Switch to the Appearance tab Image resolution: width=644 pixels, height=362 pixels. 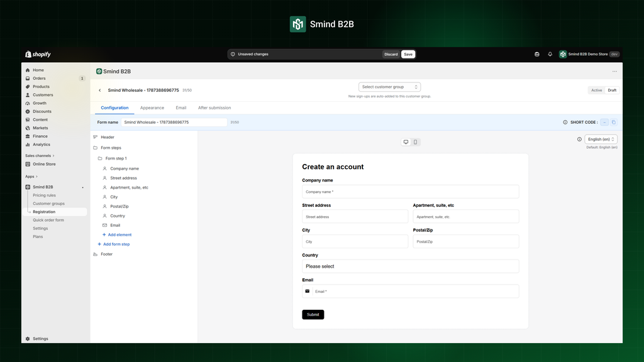point(152,108)
